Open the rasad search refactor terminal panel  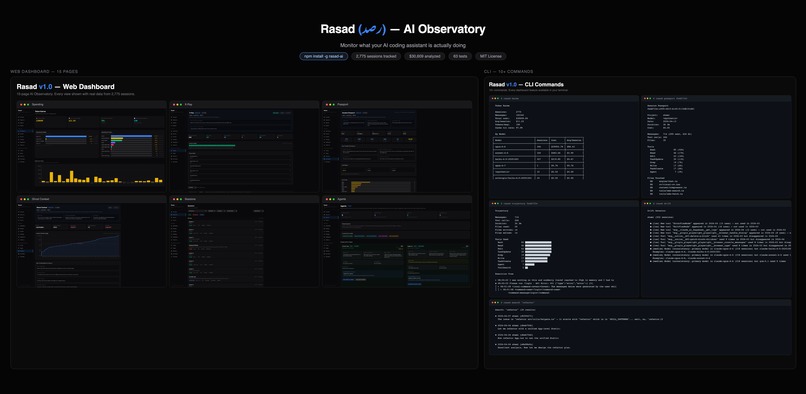(640, 327)
